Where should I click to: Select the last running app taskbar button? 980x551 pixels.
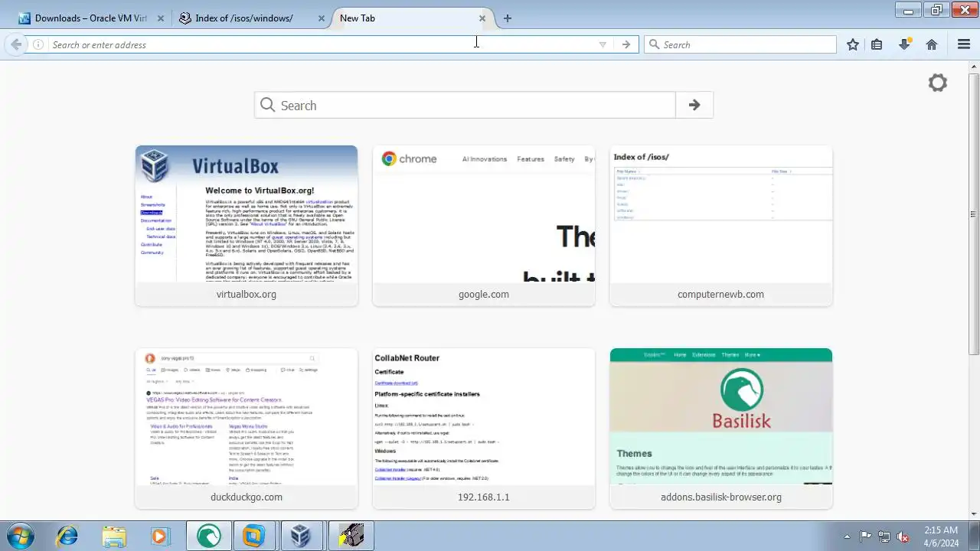tap(351, 536)
